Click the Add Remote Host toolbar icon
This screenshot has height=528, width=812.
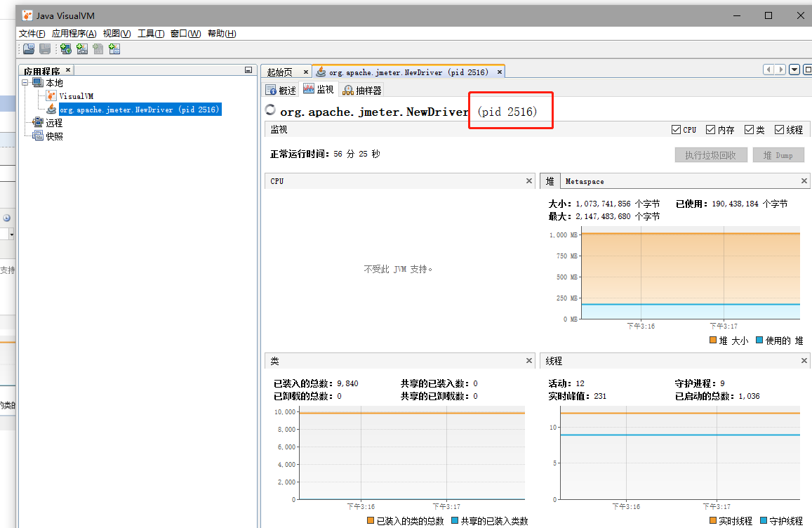(x=66, y=48)
